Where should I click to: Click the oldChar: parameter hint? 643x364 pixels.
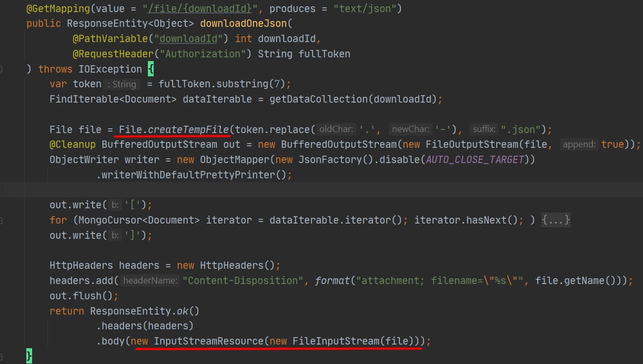tap(336, 129)
